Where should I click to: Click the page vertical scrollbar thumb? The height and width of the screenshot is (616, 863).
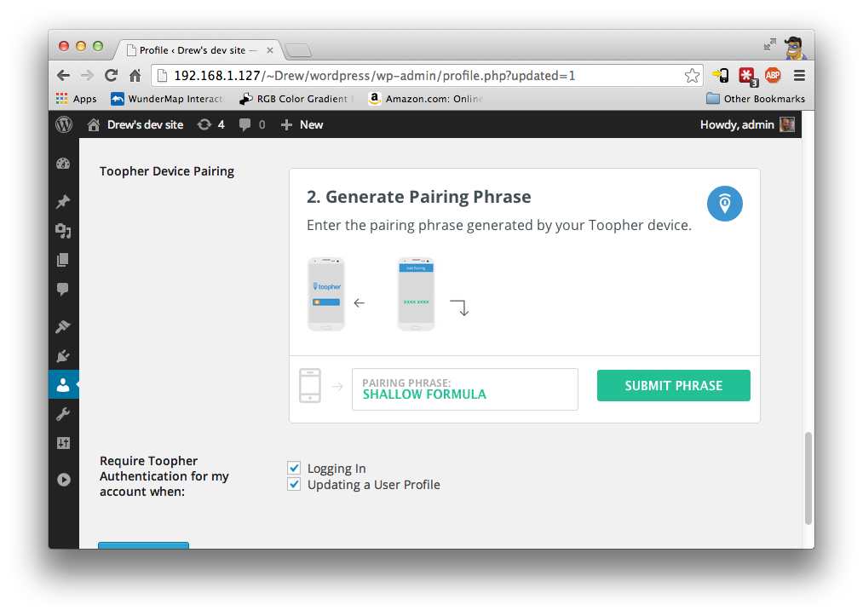tap(808, 478)
